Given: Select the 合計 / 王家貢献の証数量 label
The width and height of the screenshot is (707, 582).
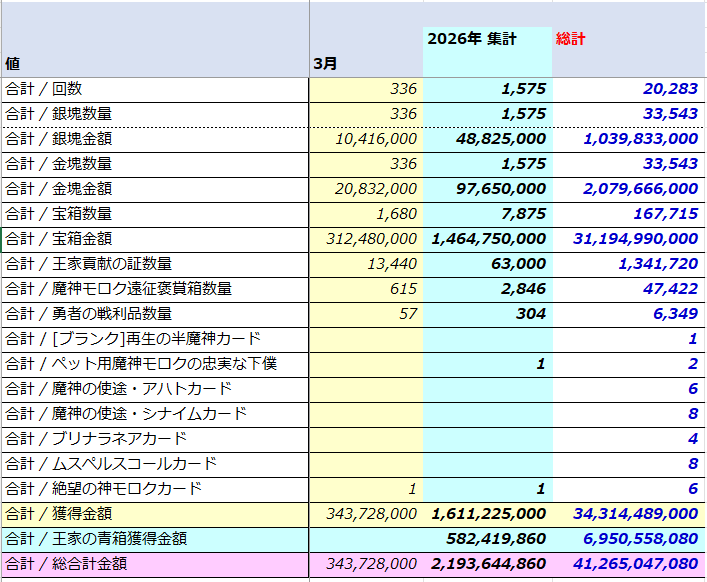Looking at the screenshot, I should 88,264.
